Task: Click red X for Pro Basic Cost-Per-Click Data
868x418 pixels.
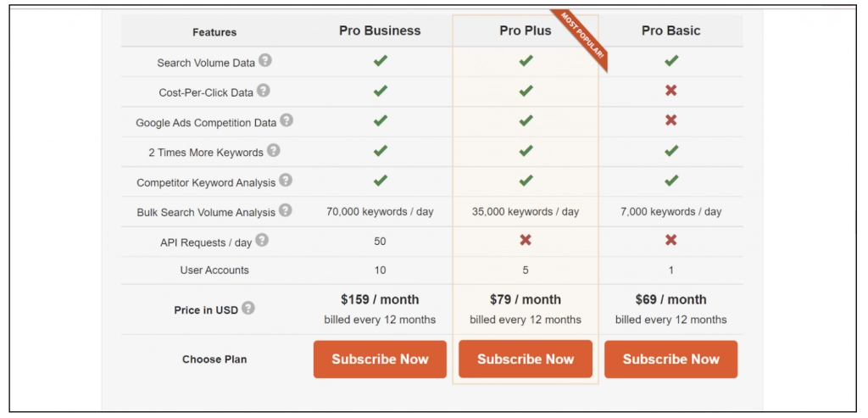Action: pyautogui.click(x=671, y=91)
